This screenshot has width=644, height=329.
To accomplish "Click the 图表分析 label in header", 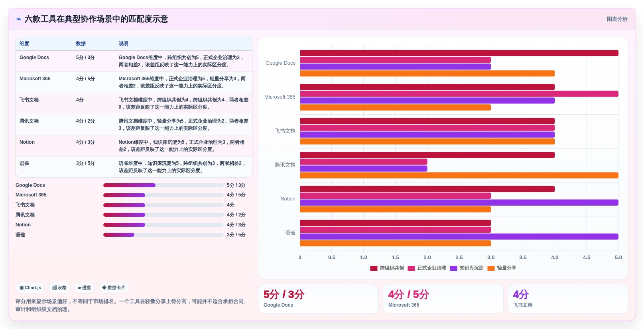I will click(x=617, y=19).
